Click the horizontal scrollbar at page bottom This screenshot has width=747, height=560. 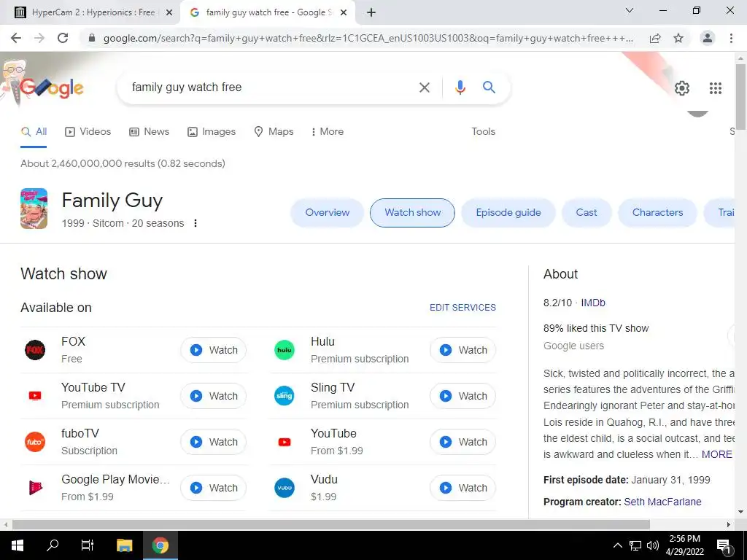(331, 524)
